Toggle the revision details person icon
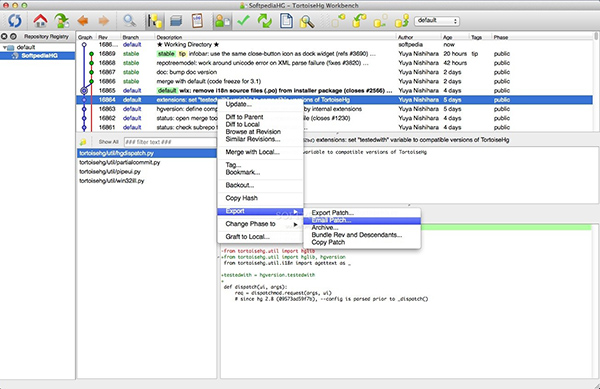This screenshot has width=600, height=389. 222,21
